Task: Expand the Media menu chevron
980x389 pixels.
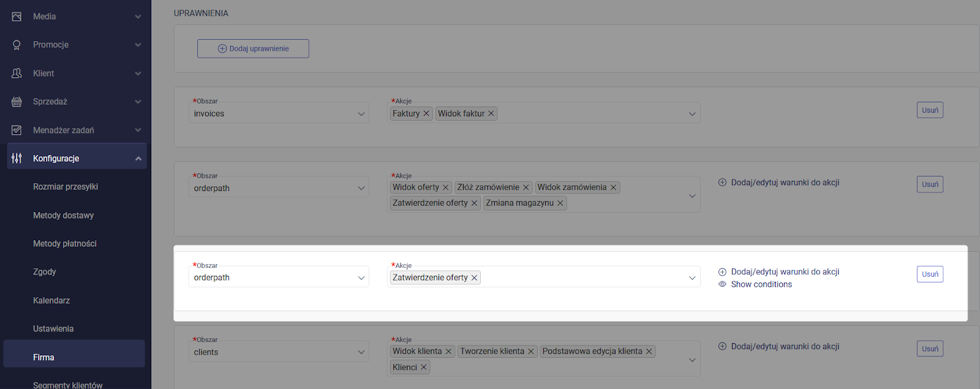Action: pyautogui.click(x=138, y=17)
